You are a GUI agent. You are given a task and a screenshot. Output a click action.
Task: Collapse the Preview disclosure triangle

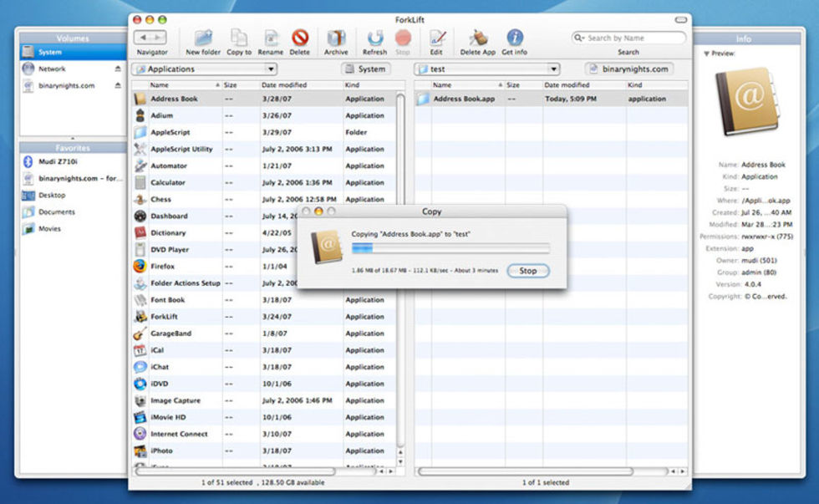pyautogui.click(x=706, y=53)
